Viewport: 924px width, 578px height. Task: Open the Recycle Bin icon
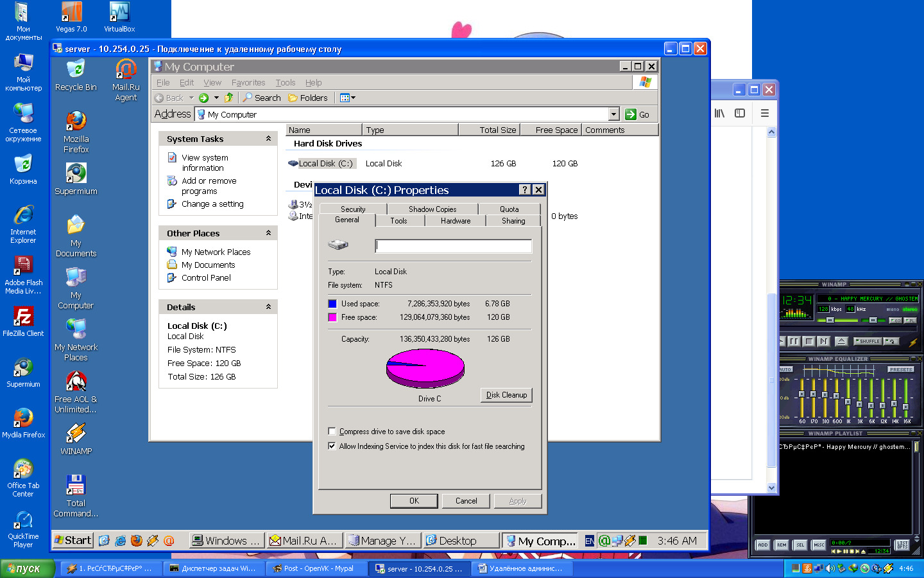tap(76, 70)
